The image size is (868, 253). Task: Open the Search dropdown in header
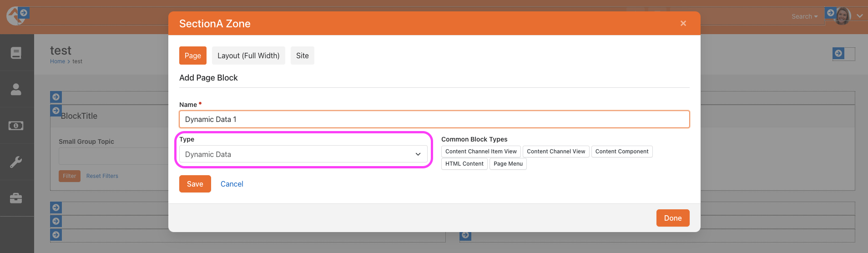[x=804, y=16]
